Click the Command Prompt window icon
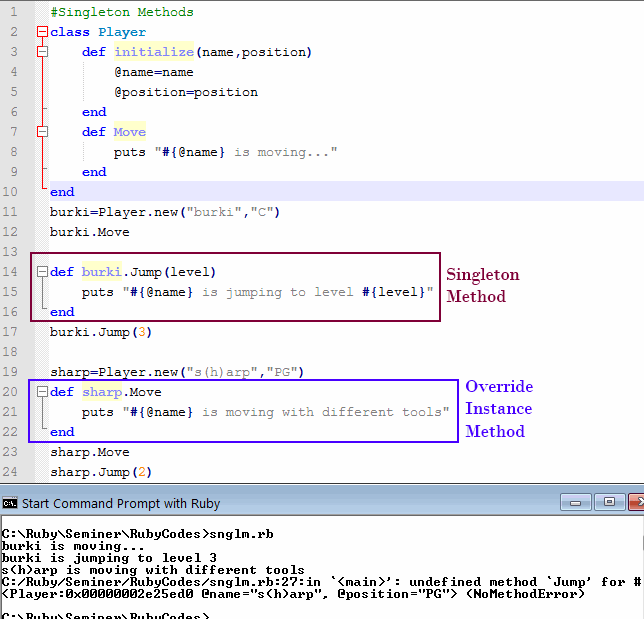 [x=10, y=503]
